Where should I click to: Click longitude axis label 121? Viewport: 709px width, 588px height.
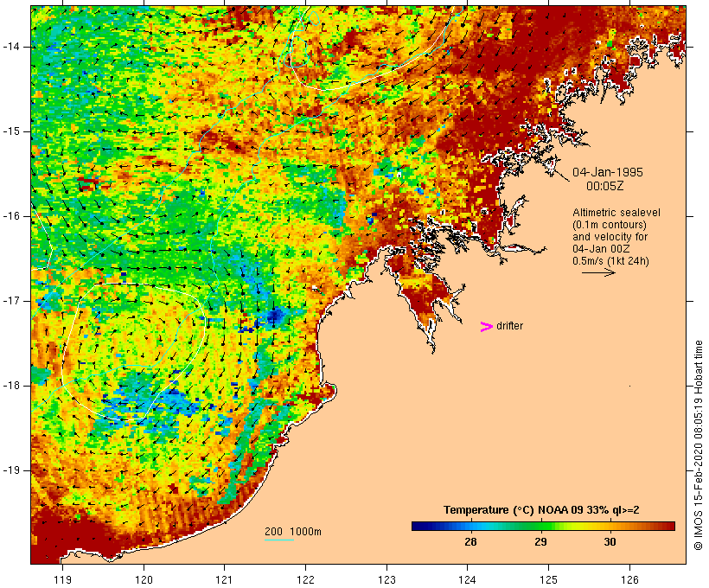tap(224, 579)
